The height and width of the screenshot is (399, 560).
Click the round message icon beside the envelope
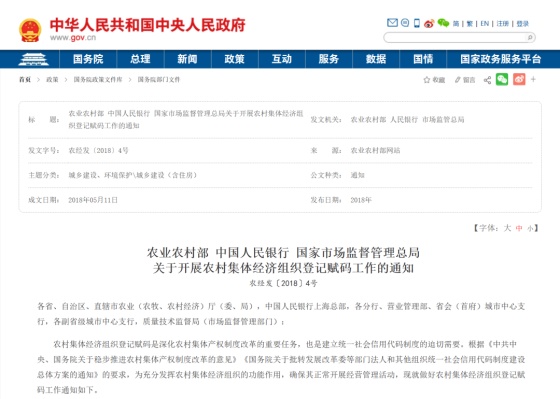click(x=405, y=23)
